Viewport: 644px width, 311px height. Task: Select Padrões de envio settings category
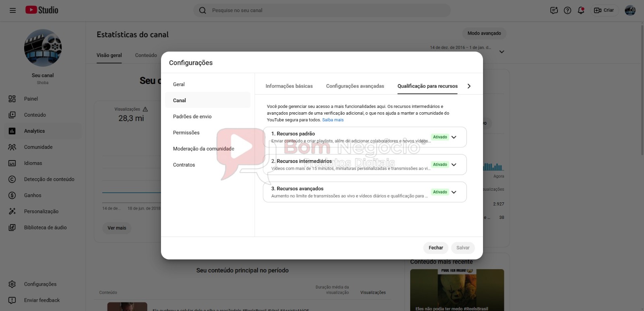(x=192, y=117)
